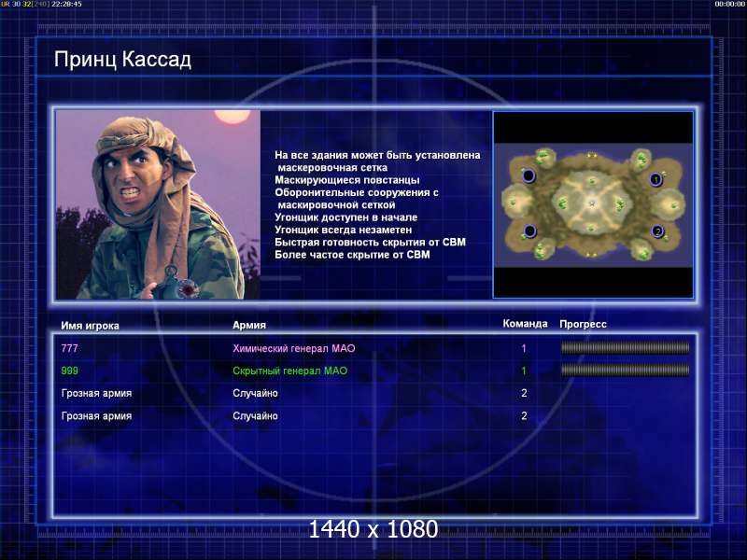Click 'Быстрая готовность скрытия от СВМ'
The image size is (747, 560).
tap(370, 242)
